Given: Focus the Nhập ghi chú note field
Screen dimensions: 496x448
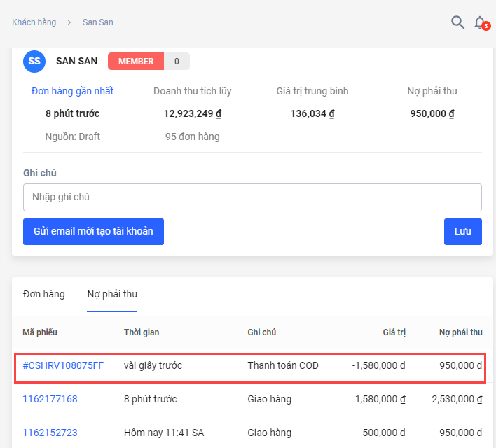Looking at the screenshot, I should pos(252,197).
